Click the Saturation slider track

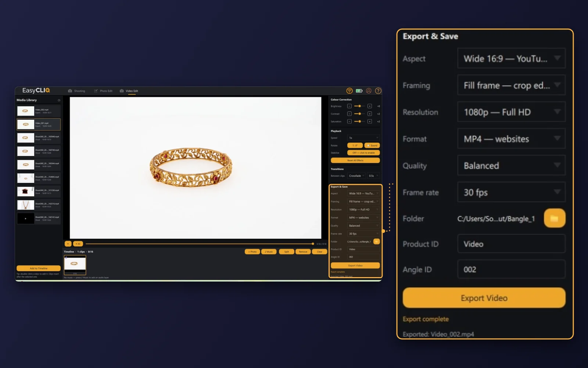[x=359, y=121]
